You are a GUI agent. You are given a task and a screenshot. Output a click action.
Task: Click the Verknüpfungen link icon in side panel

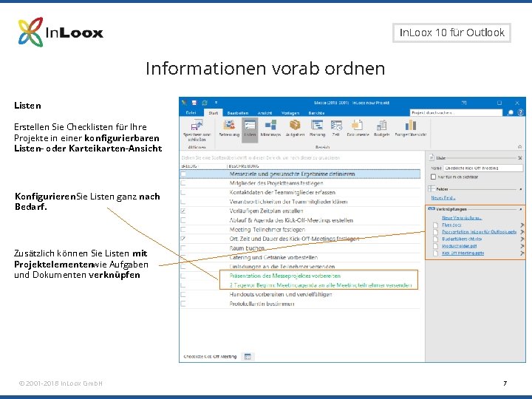(432, 209)
